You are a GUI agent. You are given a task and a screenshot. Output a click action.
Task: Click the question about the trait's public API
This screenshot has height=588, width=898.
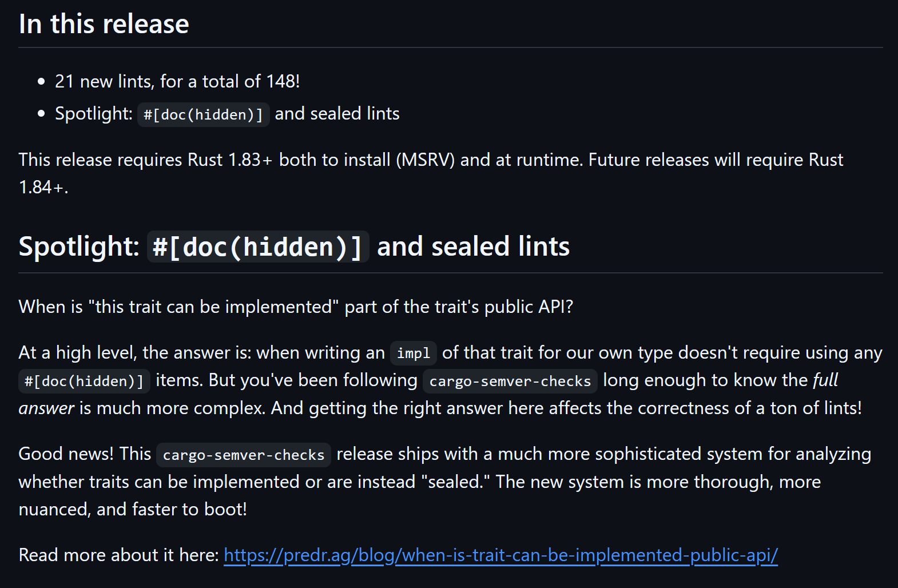point(296,307)
